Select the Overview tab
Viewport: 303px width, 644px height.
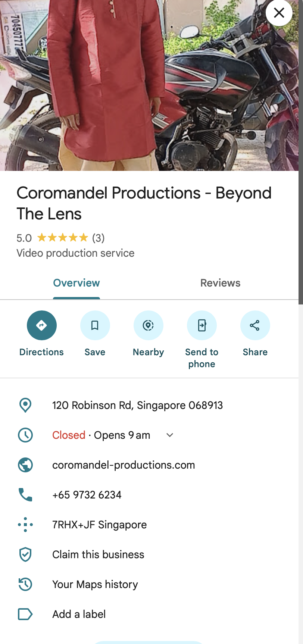coord(76,283)
